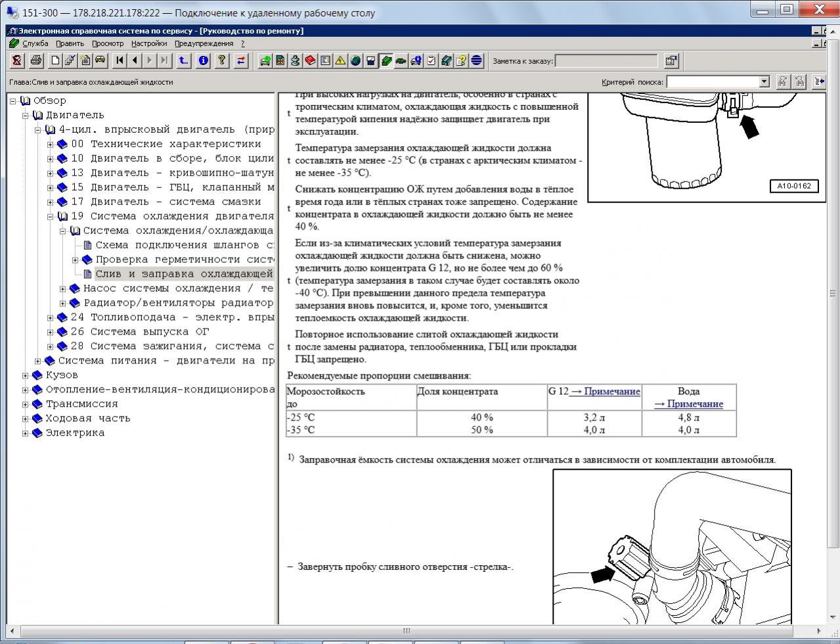Click the lined list sheet icon
Image resolution: width=840 pixels, height=644 pixels.
tap(325, 61)
